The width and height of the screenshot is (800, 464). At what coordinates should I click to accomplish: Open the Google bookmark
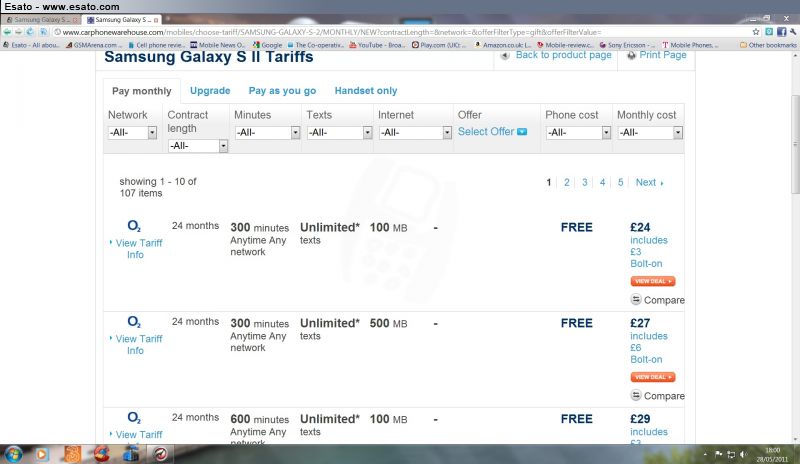[x=267, y=45]
